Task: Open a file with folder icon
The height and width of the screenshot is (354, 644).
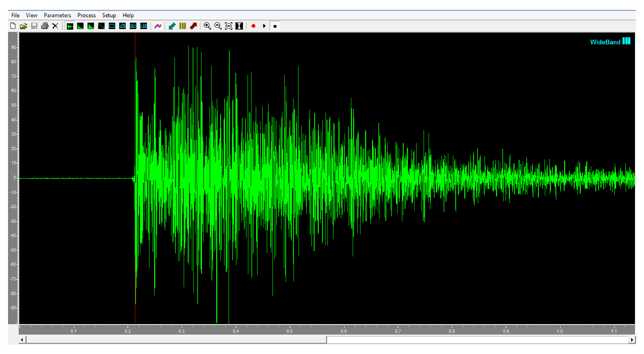Action: [23, 26]
